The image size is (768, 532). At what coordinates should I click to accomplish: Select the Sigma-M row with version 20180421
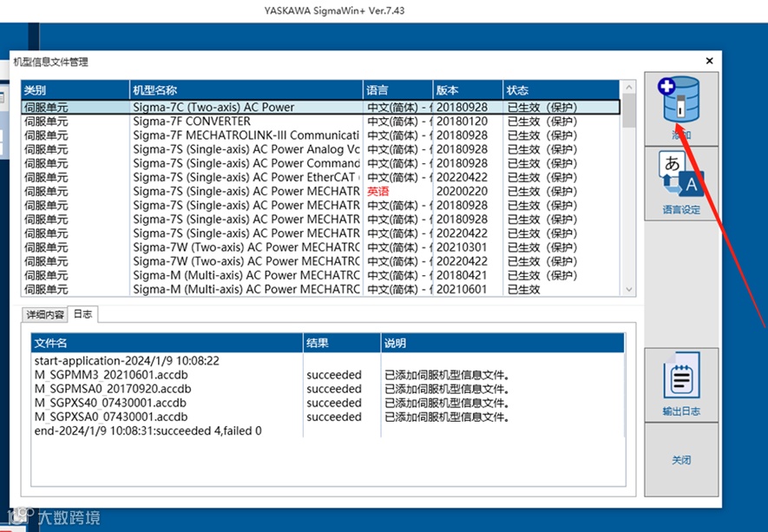[x=321, y=275]
